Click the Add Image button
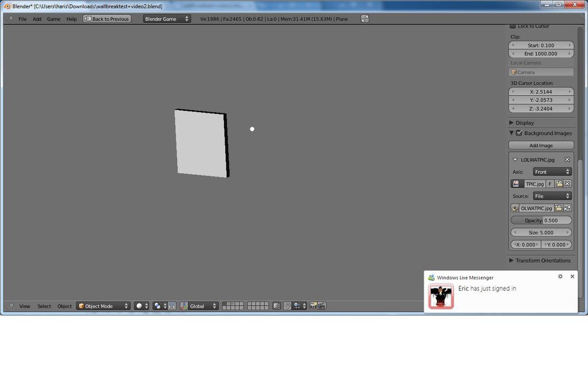Image resolution: width=588 pixels, height=376 pixels. tap(541, 145)
